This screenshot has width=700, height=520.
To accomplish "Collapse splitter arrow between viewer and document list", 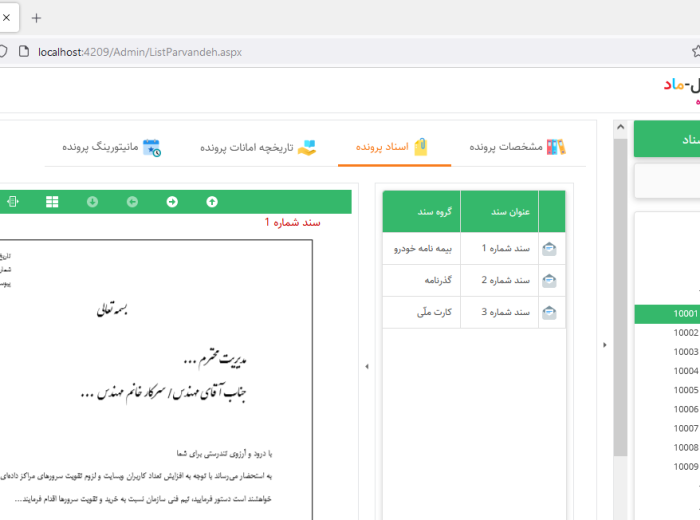I will (x=366, y=367).
